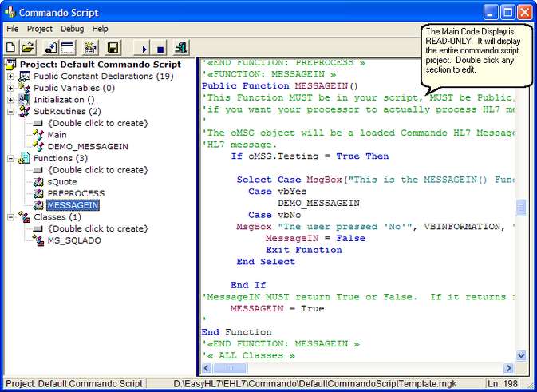Click the Classes node icon

point(24,217)
